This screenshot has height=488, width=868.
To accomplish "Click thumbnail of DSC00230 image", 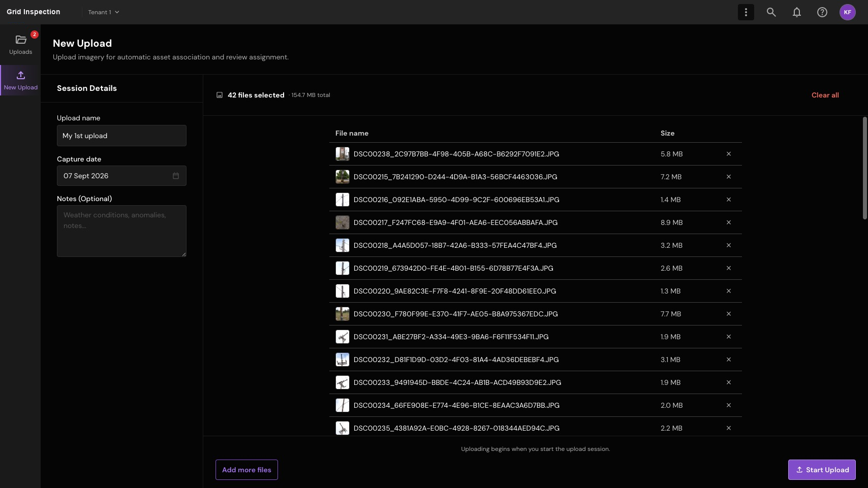I will click(x=343, y=314).
